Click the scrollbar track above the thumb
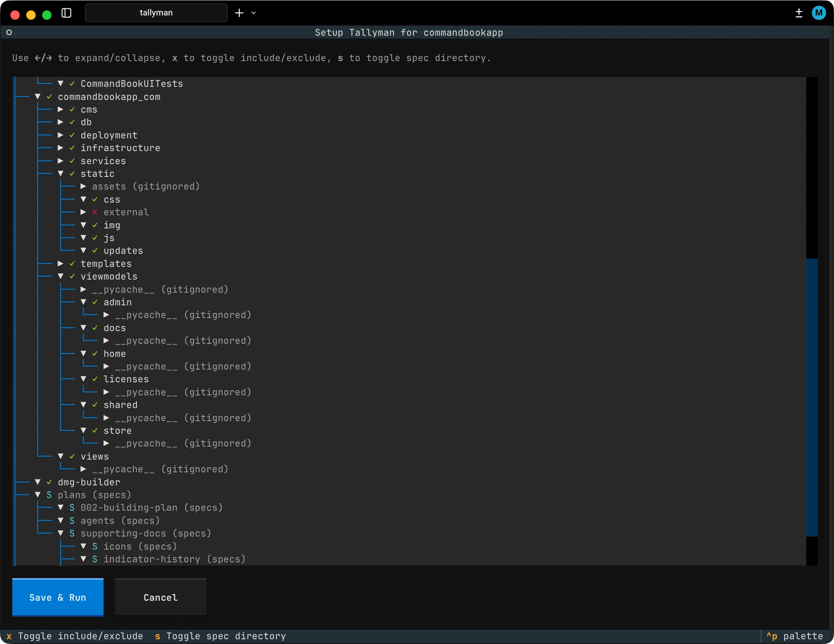Viewport: 834px width, 644px height. point(812,168)
